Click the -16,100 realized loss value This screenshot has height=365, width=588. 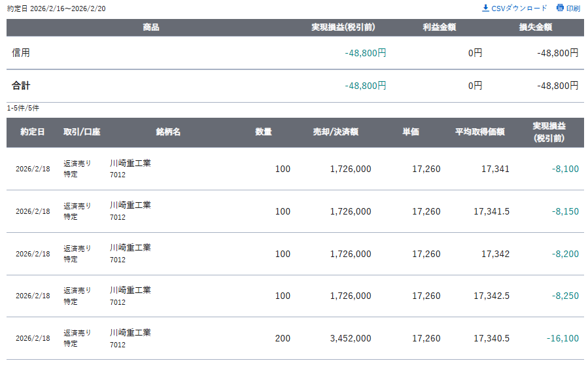[562, 338]
